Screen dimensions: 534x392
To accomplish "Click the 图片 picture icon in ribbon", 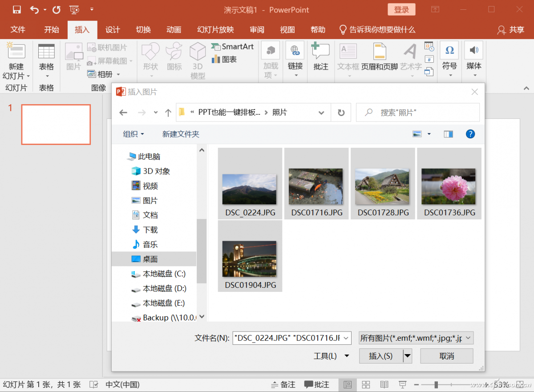I will point(73,52).
